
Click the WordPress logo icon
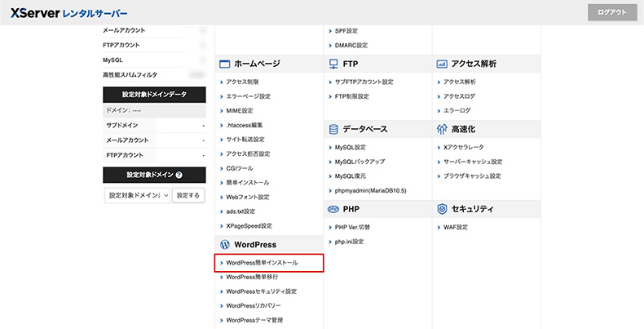(224, 245)
